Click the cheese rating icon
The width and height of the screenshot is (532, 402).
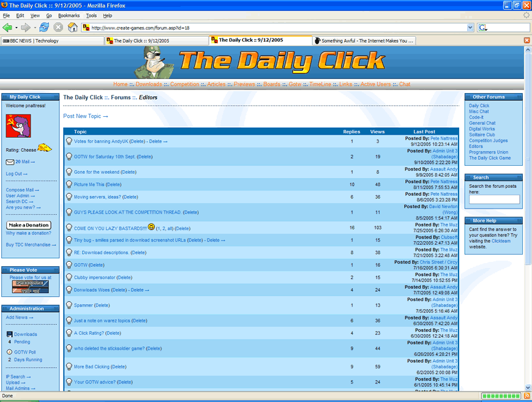pos(45,147)
